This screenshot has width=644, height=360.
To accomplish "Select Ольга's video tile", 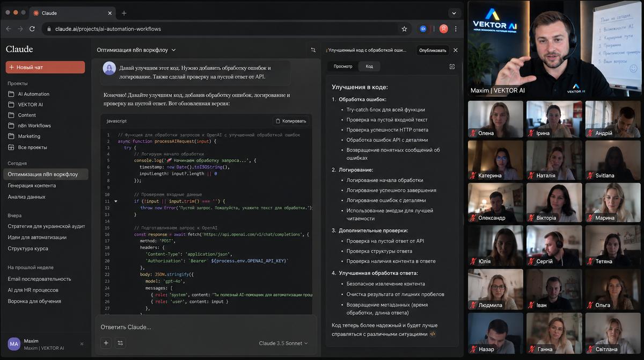I will click(613, 289).
